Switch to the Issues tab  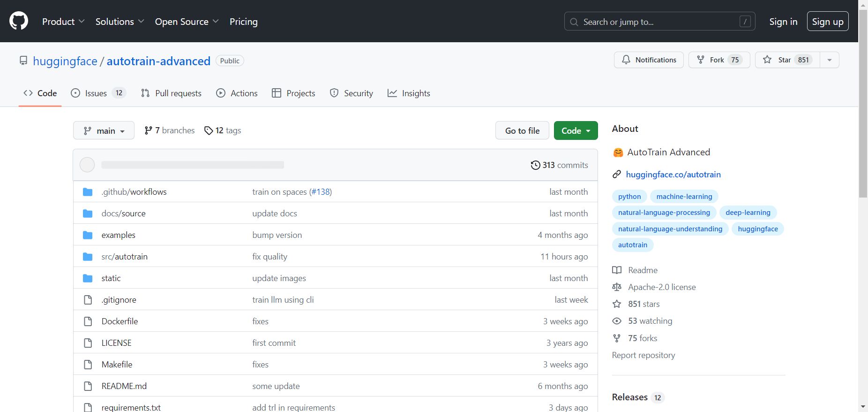point(98,93)
